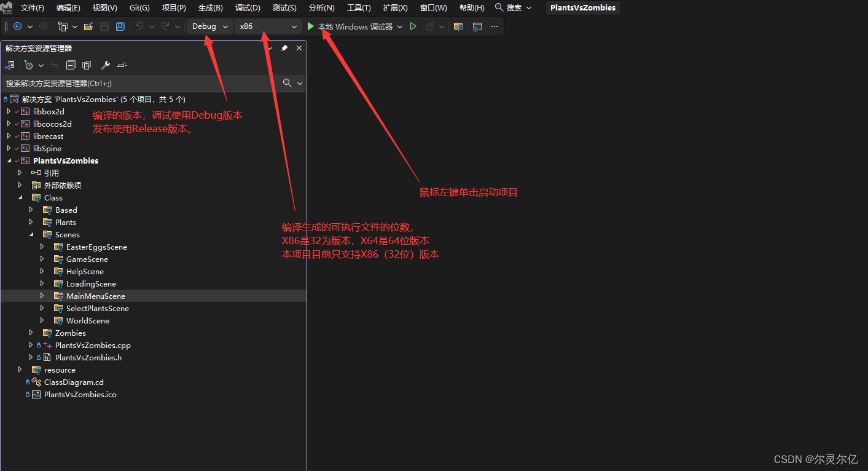Open the 生成(B) build menu
This screenshot has width=868, height=471.
(211, 8)
